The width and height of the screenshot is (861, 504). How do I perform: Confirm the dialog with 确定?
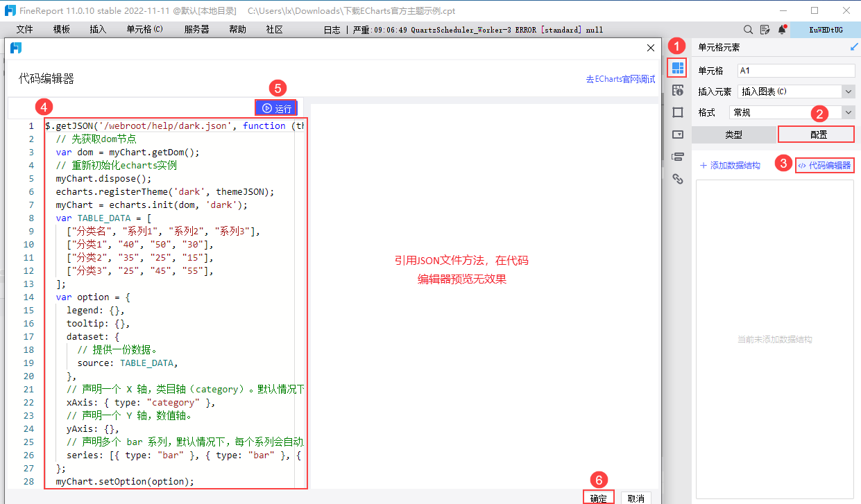599,498
